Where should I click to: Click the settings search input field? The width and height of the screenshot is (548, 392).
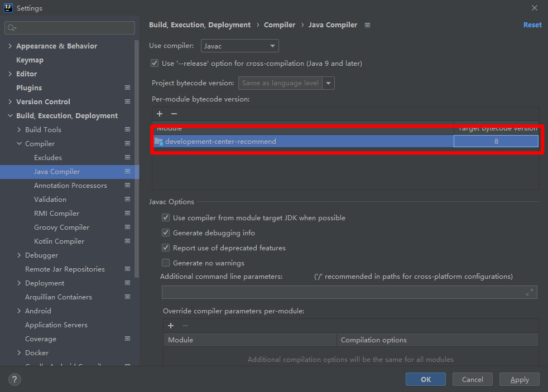[x=70, y=28]
